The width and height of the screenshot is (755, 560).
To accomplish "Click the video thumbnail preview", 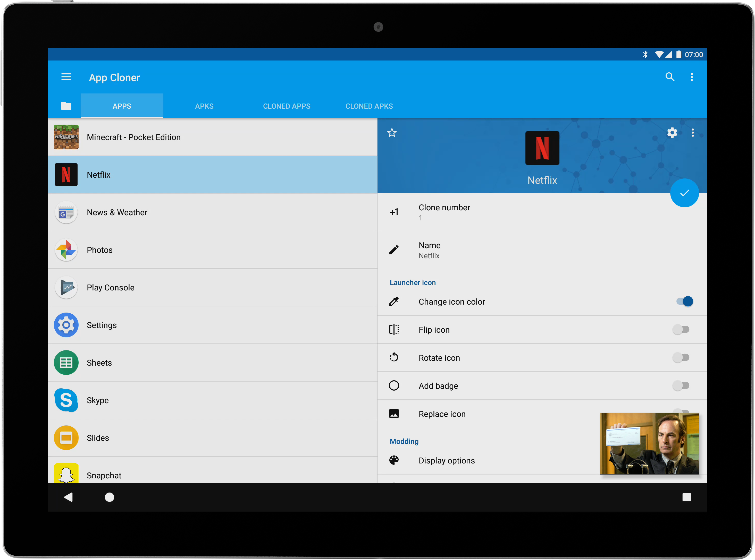I will [649, 443].
